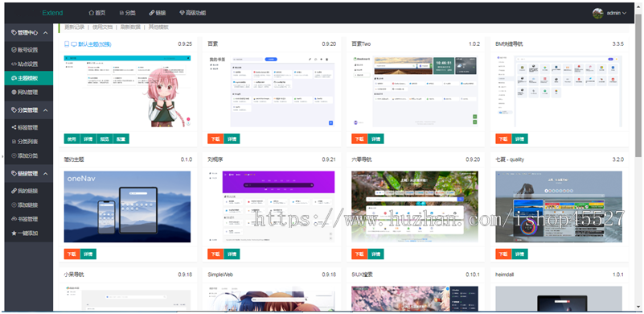
Task: Download the 百素 theme
Action: (215, 138)
